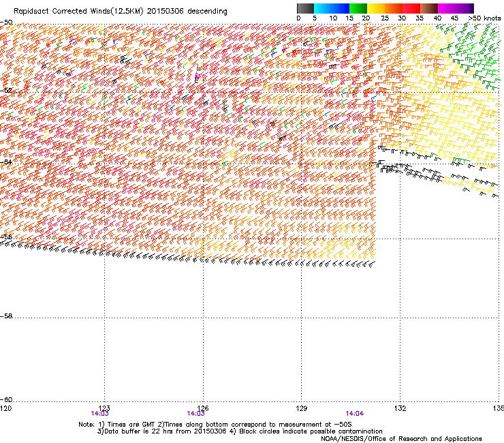Click the '>50 knots' legend label
The height and width of the screenshot is (443, 504).
484,18
